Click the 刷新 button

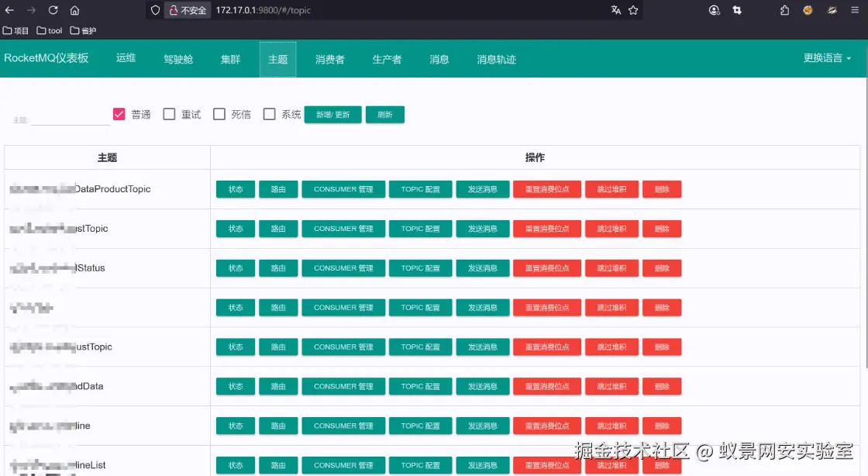click(384, 115)
